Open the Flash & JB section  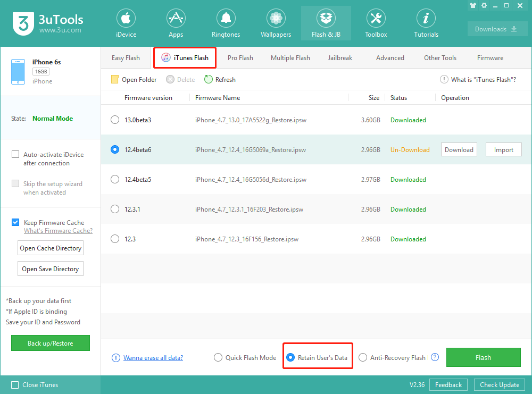click(x=326, y=23)
